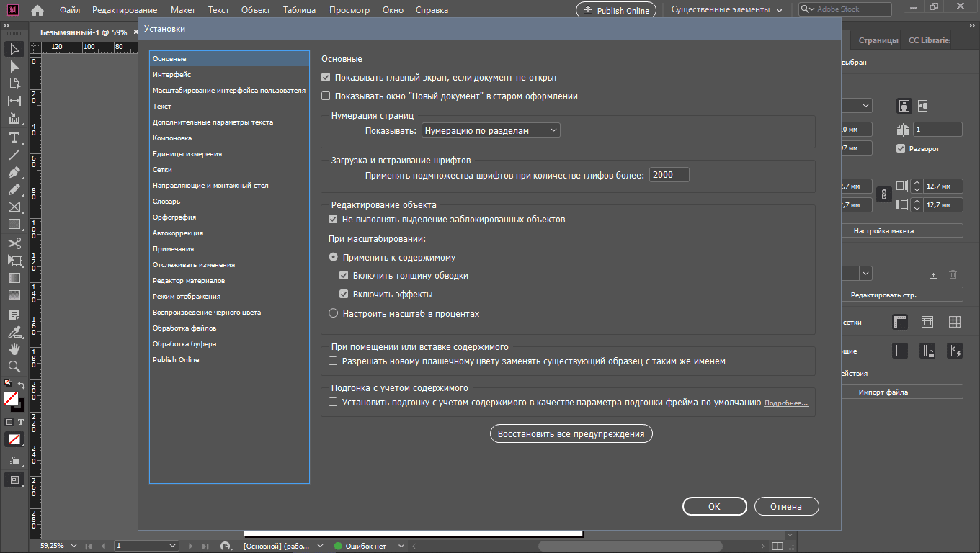Image resolution: width=980 pixels, height=553 pixels.
Task: Click Reset all warning dialogs button
Action: [571, 434]
